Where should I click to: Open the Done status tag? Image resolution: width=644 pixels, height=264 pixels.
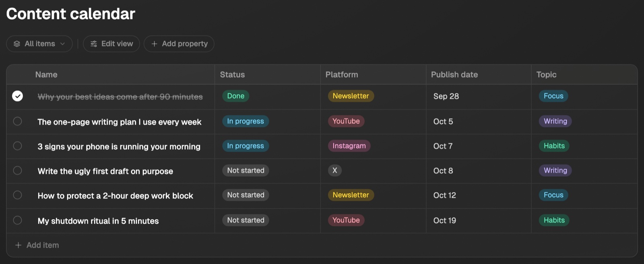click(236, 96)
